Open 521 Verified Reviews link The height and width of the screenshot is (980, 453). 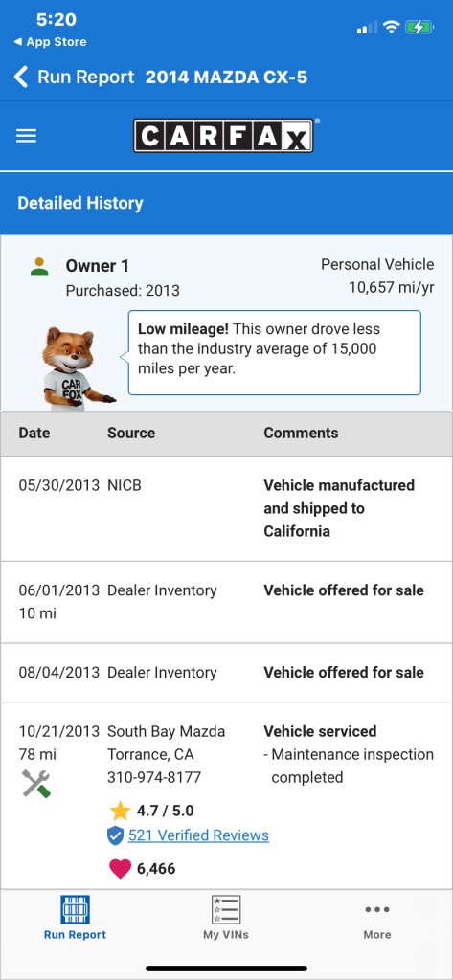[198, 835]
